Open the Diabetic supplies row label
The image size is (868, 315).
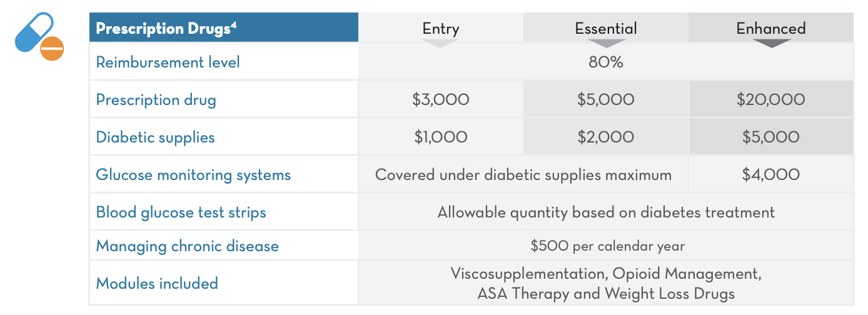pyautogui.click(x=155, y=137)
